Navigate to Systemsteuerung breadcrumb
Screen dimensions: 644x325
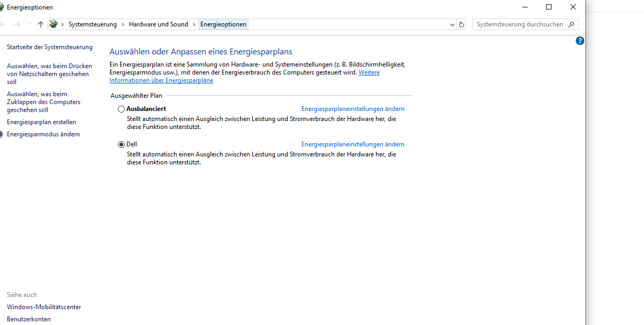click(x=93, y=24)
